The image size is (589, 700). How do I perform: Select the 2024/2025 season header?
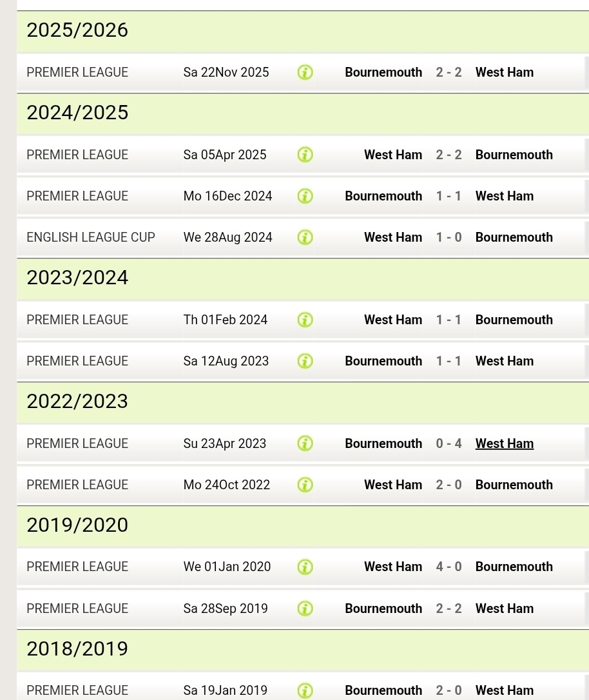tap(77, 113)
